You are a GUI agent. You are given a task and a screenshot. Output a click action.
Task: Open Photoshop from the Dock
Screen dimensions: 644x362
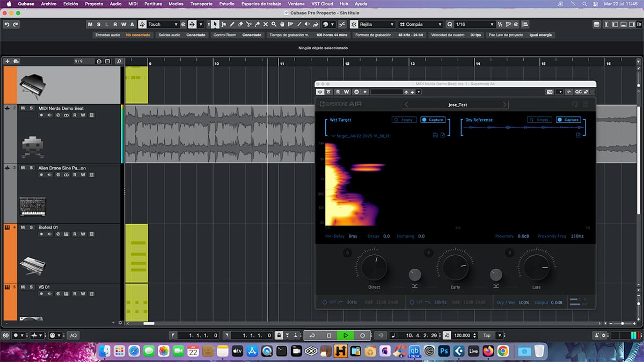(444, 351)
